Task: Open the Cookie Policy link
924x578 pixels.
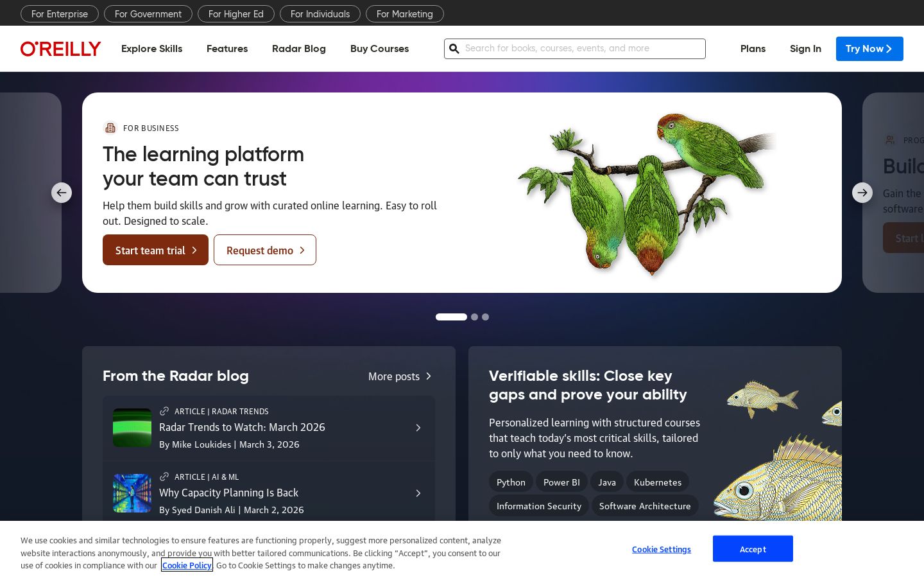Action: [x=187, y=566]
